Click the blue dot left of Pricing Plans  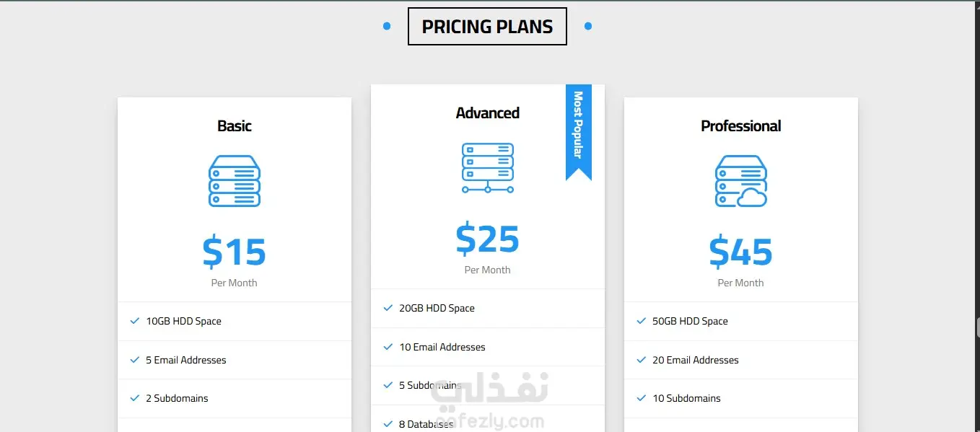[x=387, y=27]
